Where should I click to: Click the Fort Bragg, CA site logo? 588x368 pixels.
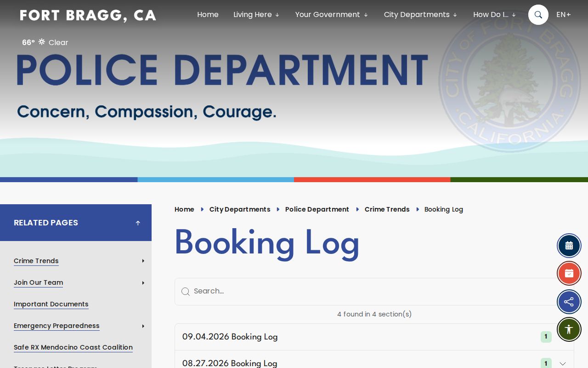tap(88, 15)
